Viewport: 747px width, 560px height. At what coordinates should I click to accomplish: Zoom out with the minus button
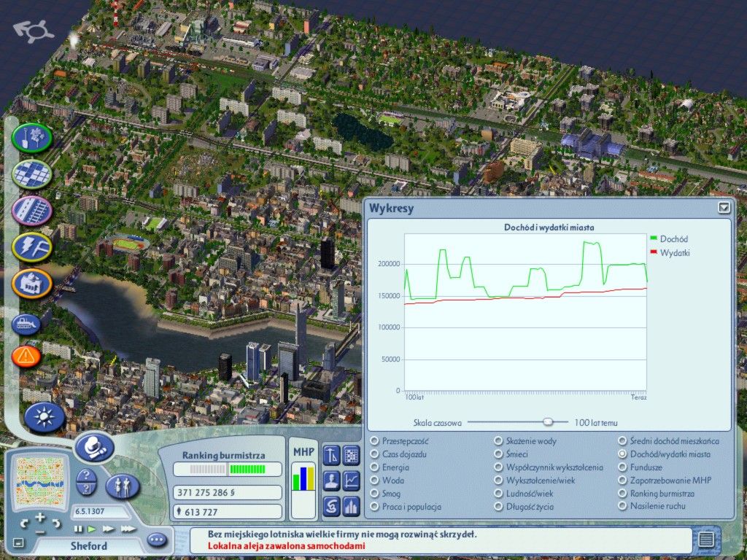(x=40, y=532)
